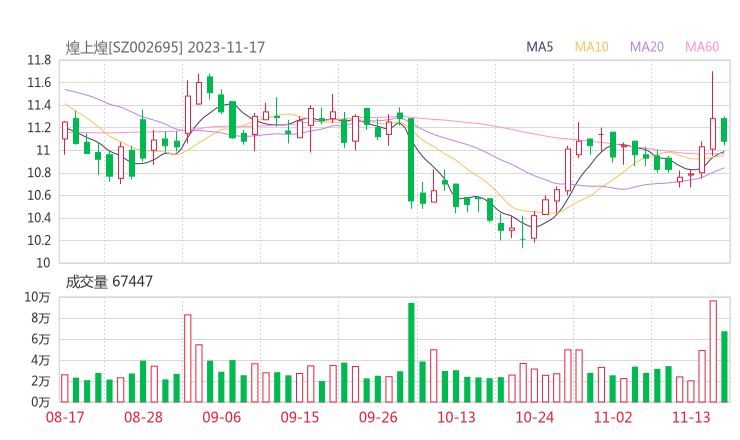Click the stock title 煌上煌[SZ002695]
Image resolution: width=740 pixels, height=440 pixels.
(x=124, y=47)
